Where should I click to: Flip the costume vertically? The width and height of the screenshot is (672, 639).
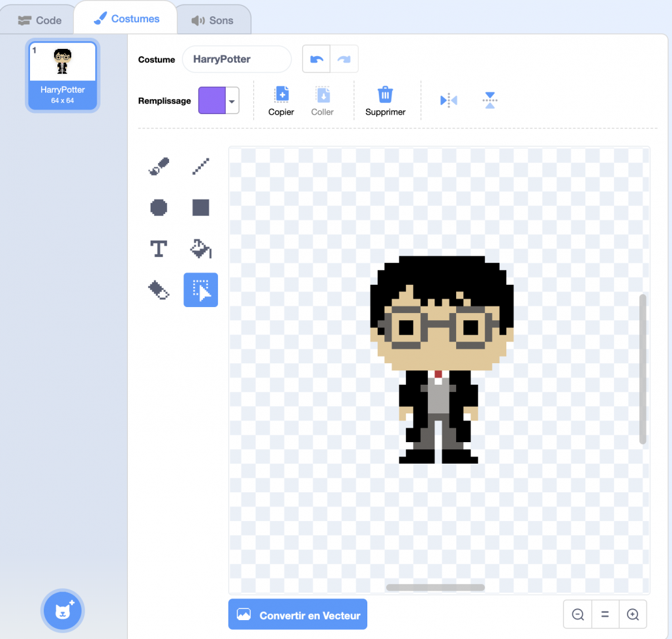point(490,100)
